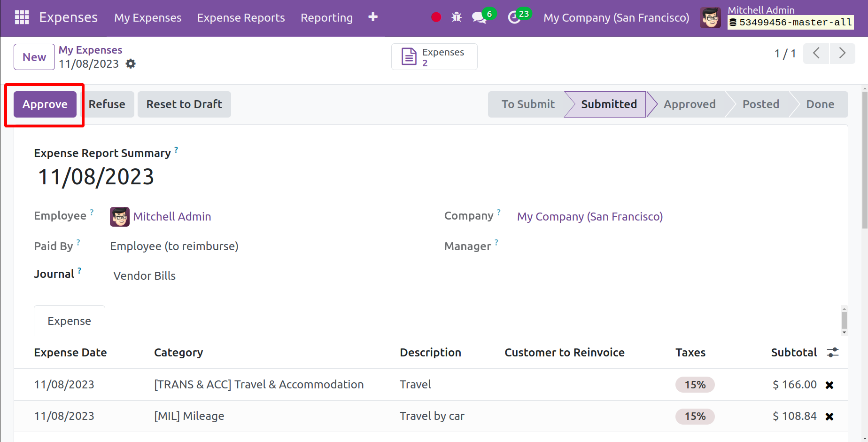Sort by Category column header
The height and width of the screenshot is (442, 868).
click(178, 353)
